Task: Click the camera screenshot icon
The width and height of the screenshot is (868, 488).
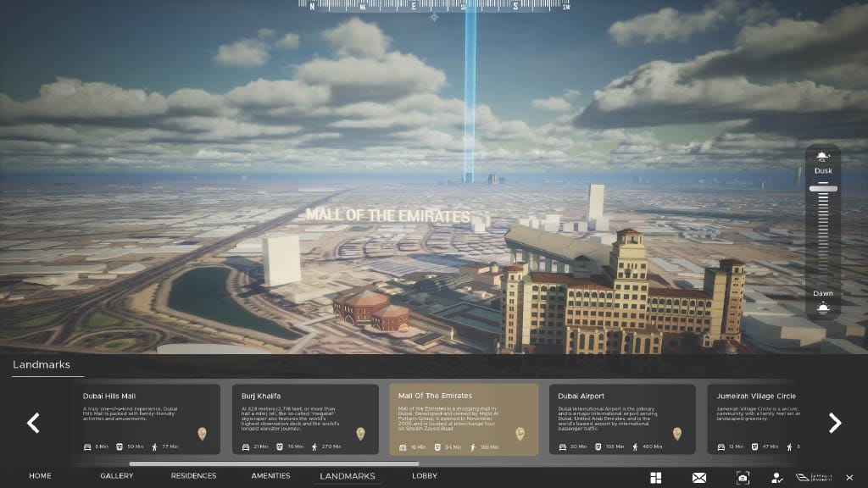Action: [743, 478]
